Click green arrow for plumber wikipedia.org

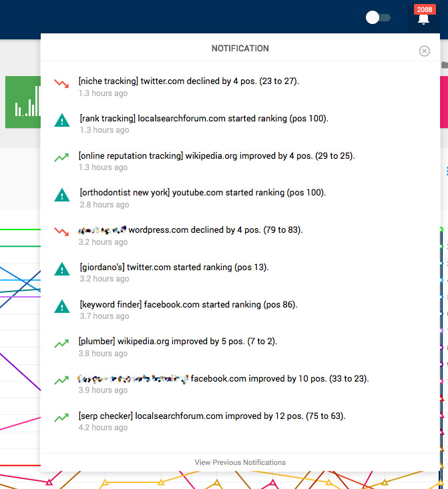tap(61, 344)
